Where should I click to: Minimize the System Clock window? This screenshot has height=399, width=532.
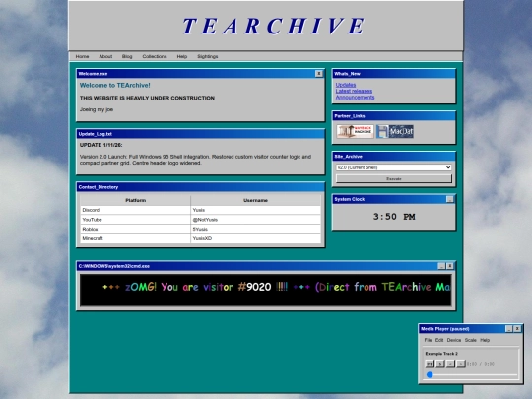pos(449,199)
